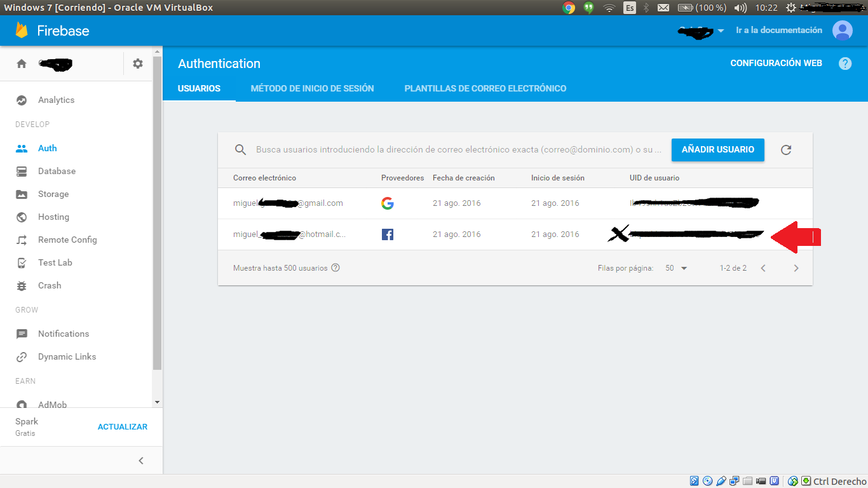Go to next page of users
The width and height of the screenshot is (868, 488).
(796, 268)
